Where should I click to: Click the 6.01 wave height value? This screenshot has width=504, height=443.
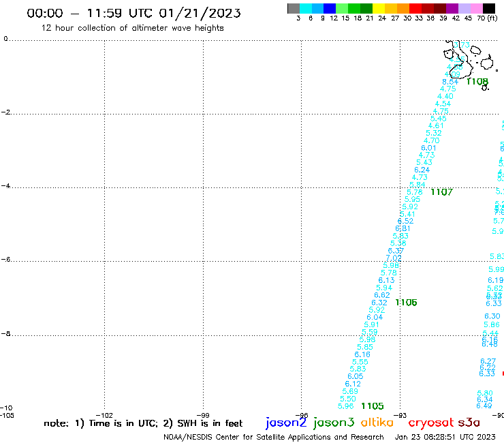click(429, 148)
